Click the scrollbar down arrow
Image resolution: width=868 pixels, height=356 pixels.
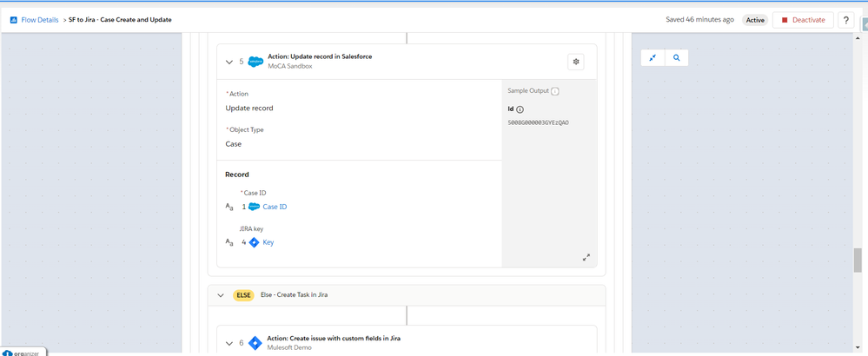click(858, 347)
